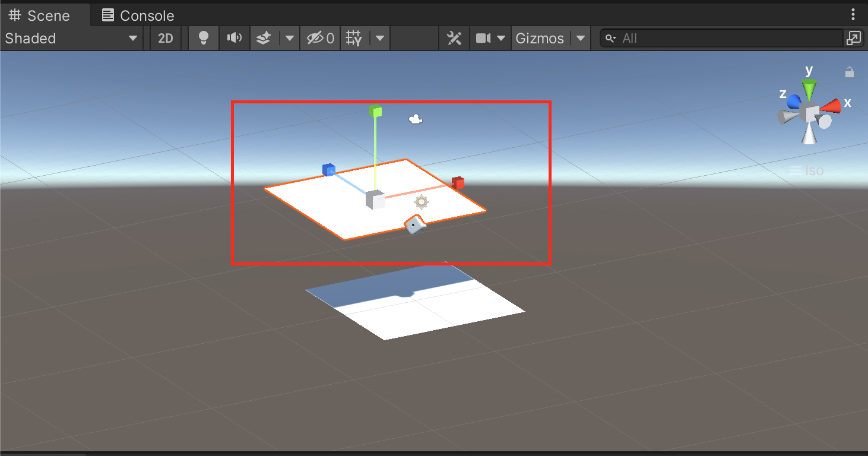Viewport: 868px width, 456px height.
Task: Lock the orientation gizmo rotation
Action: [x=850, y=72]
